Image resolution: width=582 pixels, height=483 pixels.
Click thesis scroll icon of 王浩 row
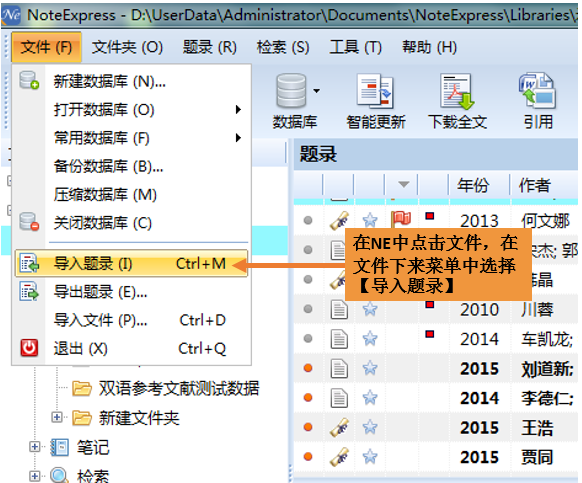click(339, 427)
